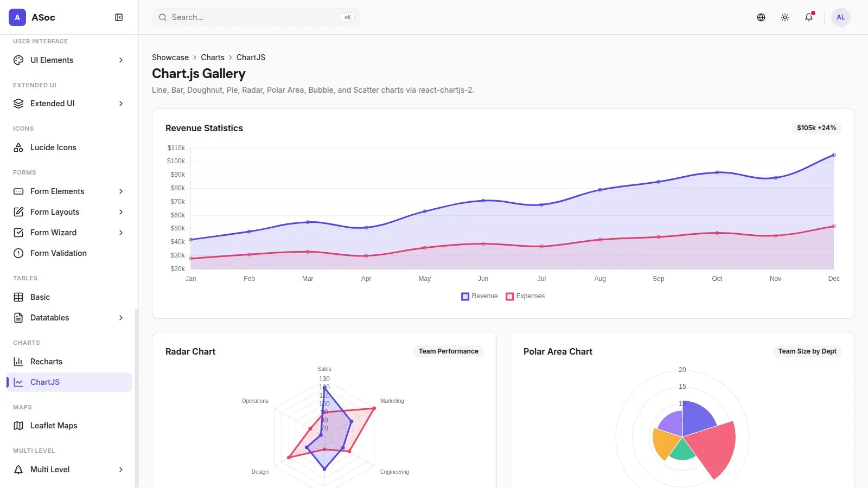Click the Revenue Statistics heading
This screenshot has height=488, width=868.
coord(204,128)
